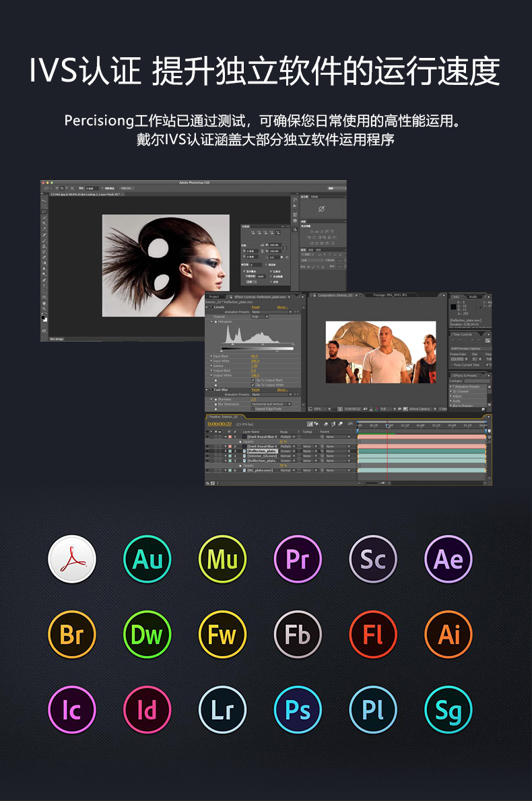The width and height of the screenshot is (532, 801).
Task: Click the Photoshop (Ps) icon
Action: (298, 710)
